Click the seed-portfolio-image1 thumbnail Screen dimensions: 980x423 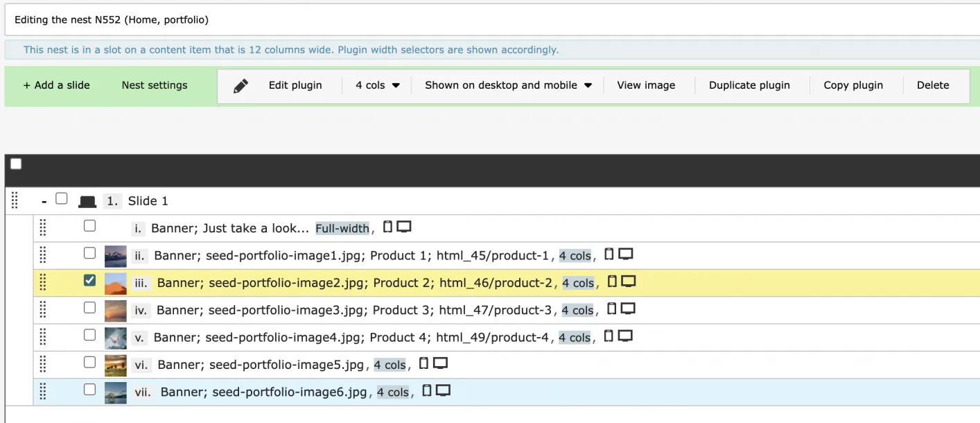(x=115, y=254)
